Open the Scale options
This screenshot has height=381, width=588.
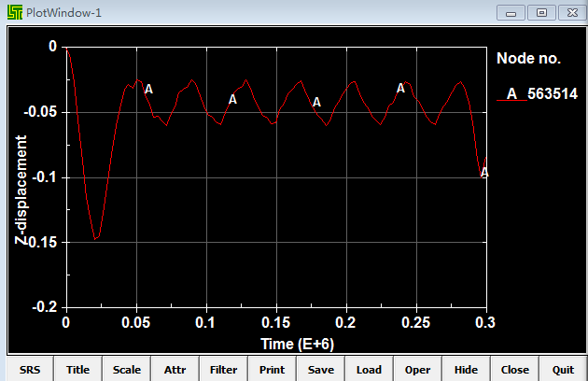coord(127,370)
